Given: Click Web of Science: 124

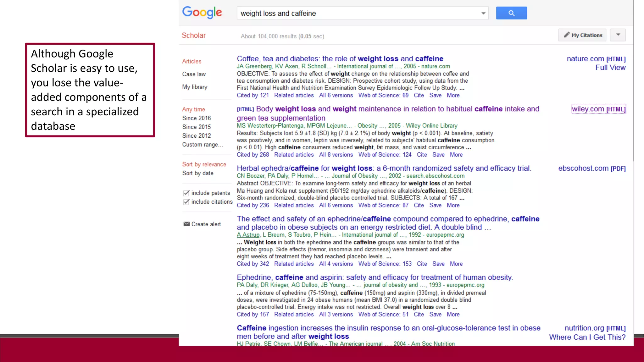Looking at the screenshot, I should point(385,155).
